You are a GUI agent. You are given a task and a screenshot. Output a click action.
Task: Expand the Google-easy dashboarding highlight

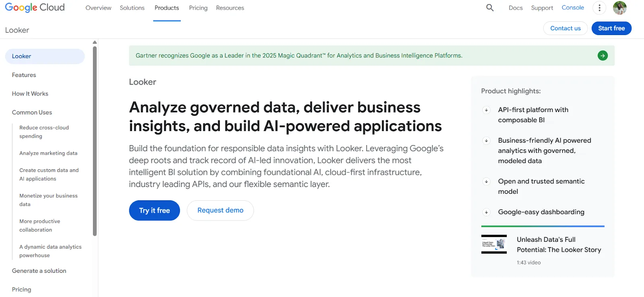pos(486,212)
